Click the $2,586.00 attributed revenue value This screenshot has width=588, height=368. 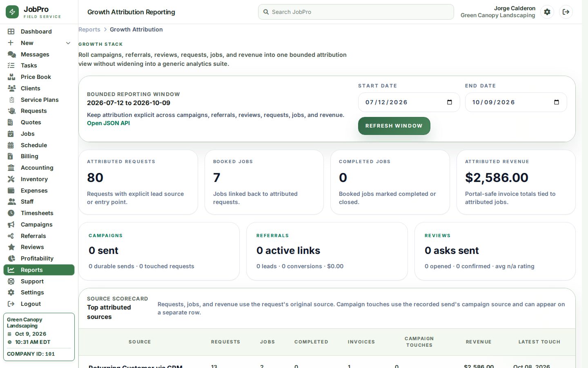(x=497, y=177)
